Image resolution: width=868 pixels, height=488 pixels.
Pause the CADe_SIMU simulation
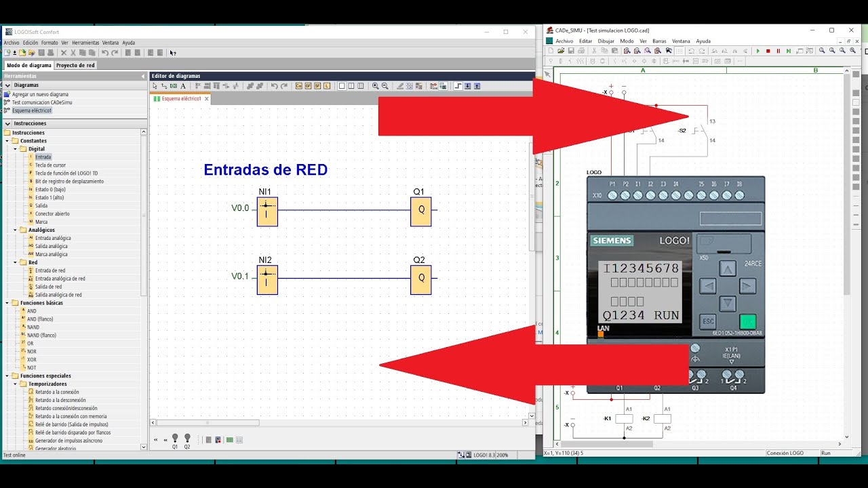[778, 51]
